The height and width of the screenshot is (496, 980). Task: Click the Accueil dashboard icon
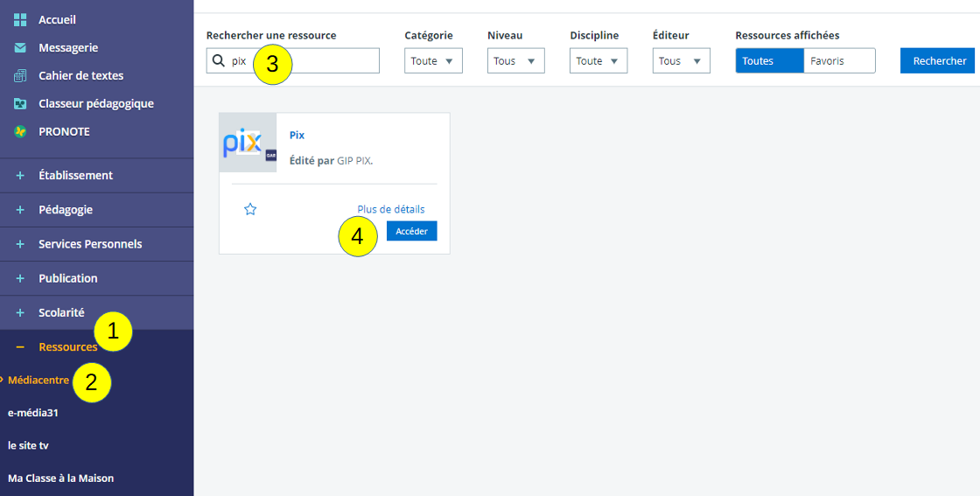click(x=20, y=19)
